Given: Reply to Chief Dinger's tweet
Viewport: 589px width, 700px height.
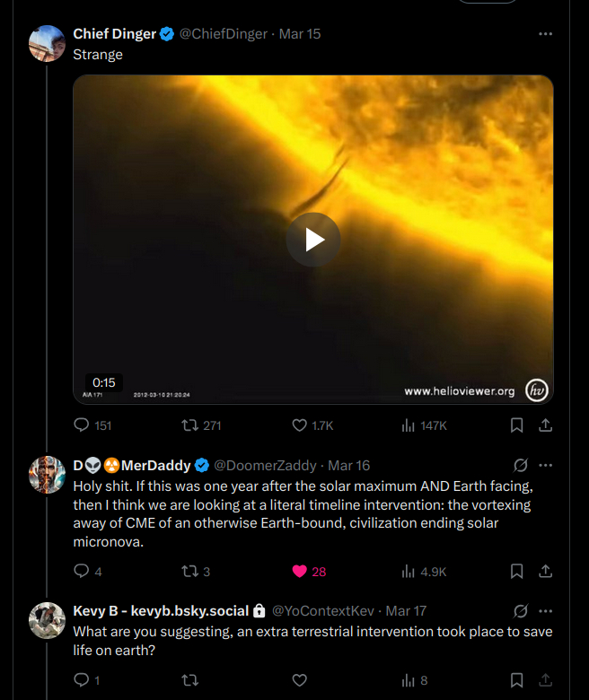Looking at the screenshot, I should (x=82, y=425).
